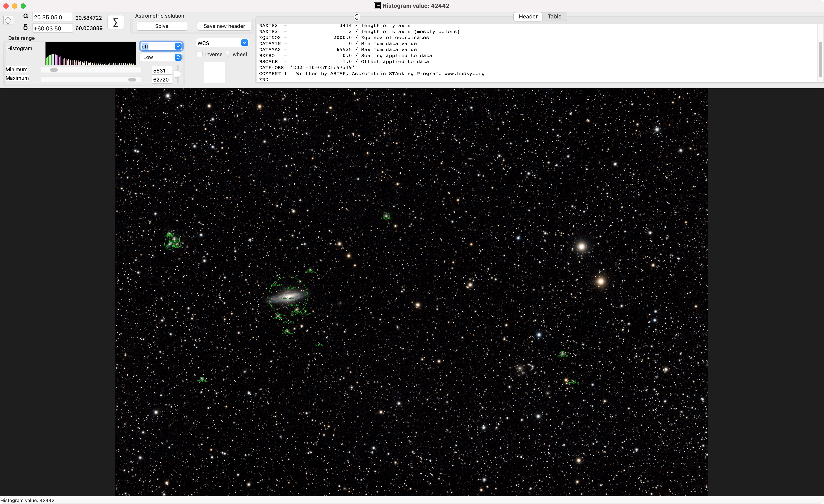Click the diamond orientation indicator icon
This screenshot has width=824, height=504.
click(8, 20)
